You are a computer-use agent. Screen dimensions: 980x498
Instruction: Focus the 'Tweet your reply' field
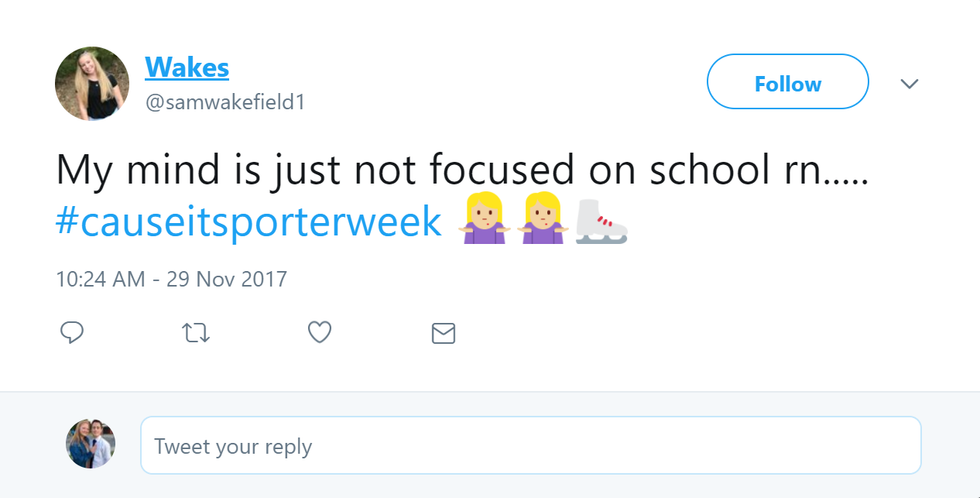coord(530,445)
